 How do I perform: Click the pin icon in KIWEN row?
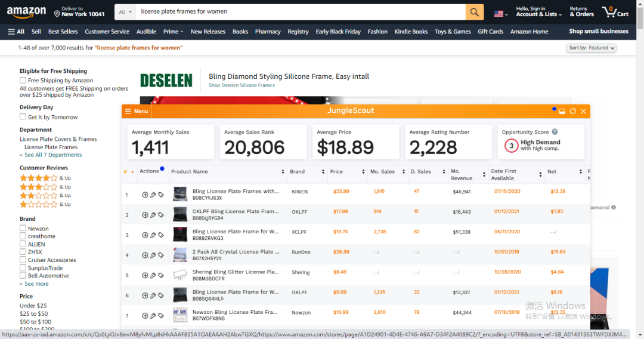[153, 195]
